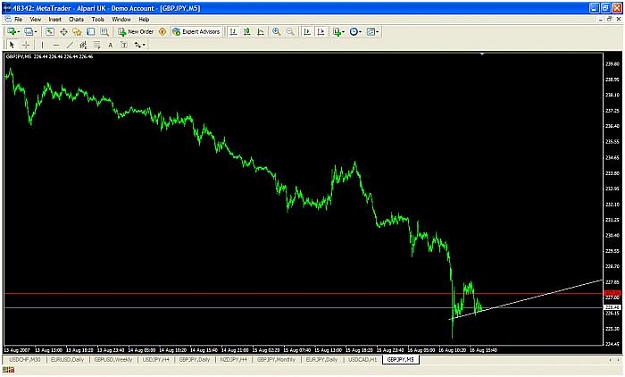Open the New Chart dropdown
The width and height of the screenshot is (625, 377).
(13, 32)
